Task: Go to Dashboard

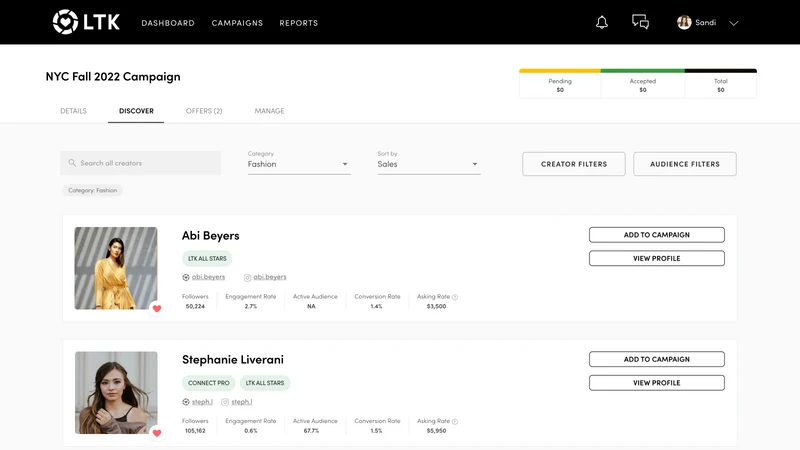Action: [168, 23]
